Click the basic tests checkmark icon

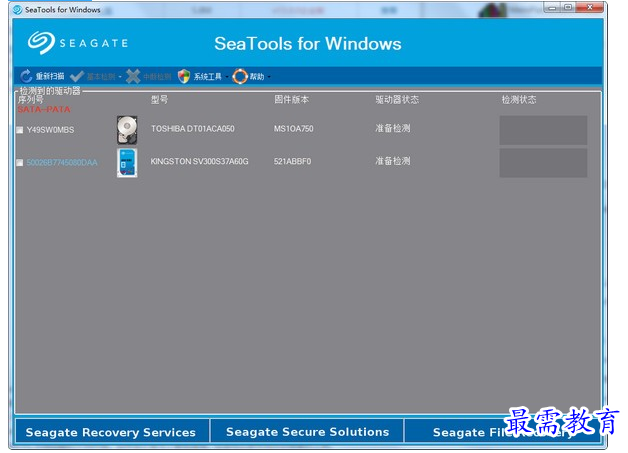(x=76, y=76)
